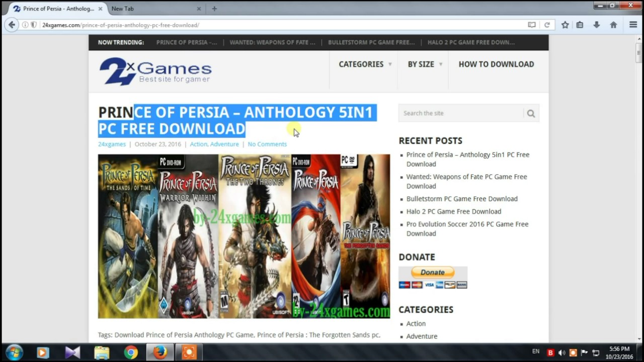Go back with the browser back arrow
The image size is (644, 362).
pyautogui.click(x=12, y=25)
